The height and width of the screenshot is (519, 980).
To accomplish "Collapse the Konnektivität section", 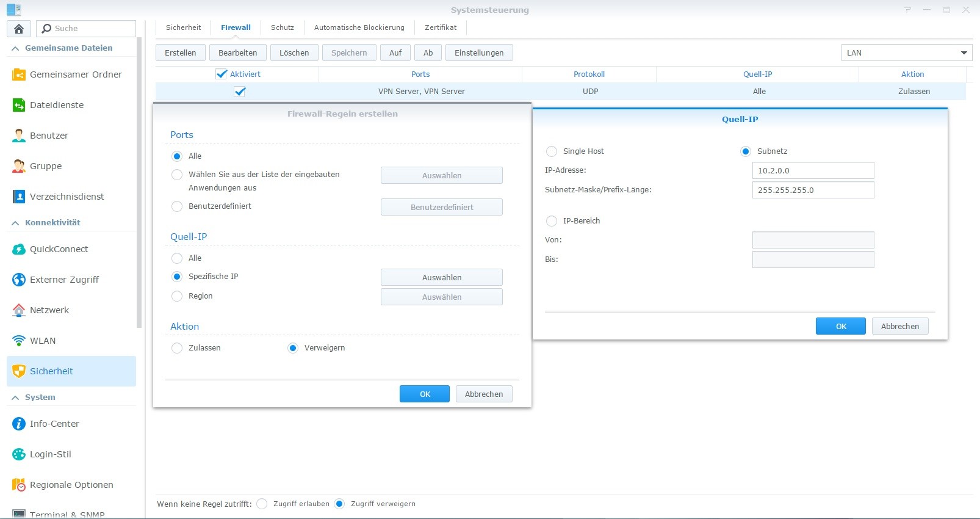I will (x=16, y=223).
